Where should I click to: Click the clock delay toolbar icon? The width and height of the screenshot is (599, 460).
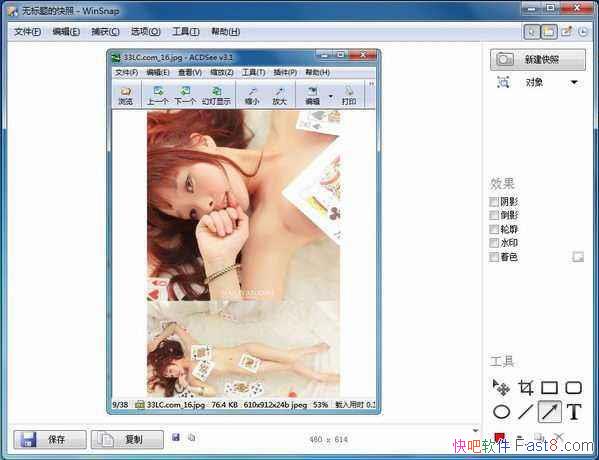pos(583,32)
